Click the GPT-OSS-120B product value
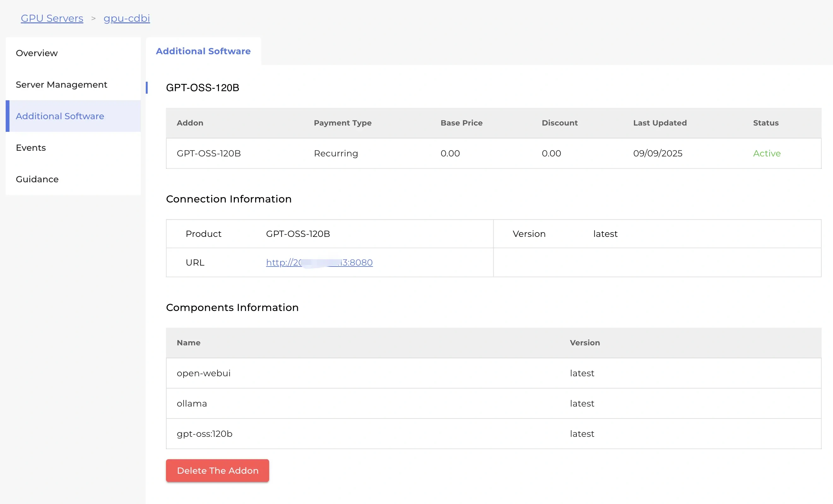This screenshot has width=833, height=504. click(x=298, y=234)
